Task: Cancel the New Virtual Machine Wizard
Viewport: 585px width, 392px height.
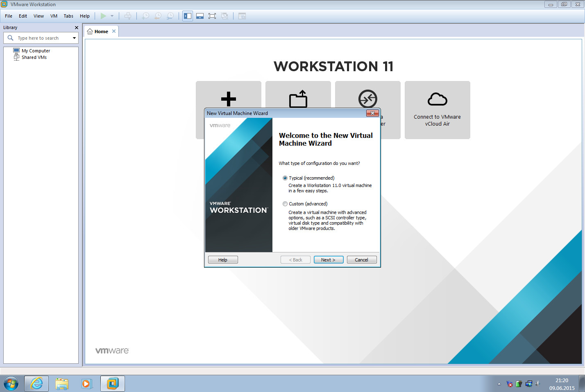Action: (x=362, y=260)
